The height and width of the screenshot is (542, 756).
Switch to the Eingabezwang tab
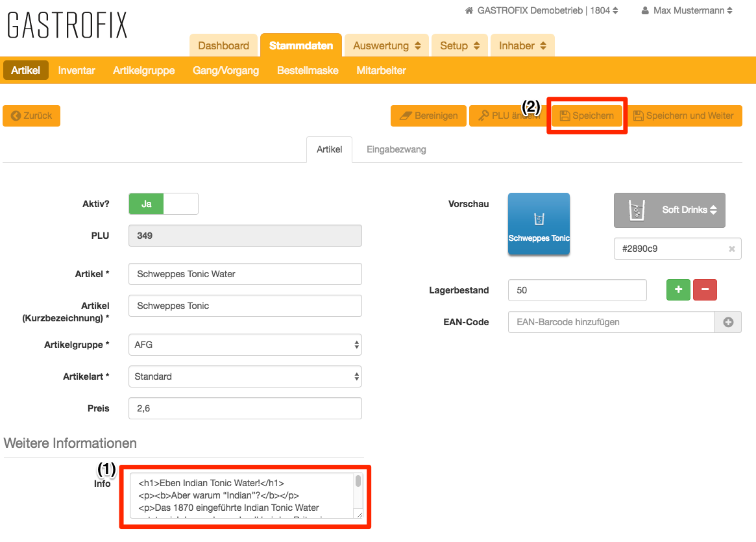pyautogui.click(x=396, y=149)
